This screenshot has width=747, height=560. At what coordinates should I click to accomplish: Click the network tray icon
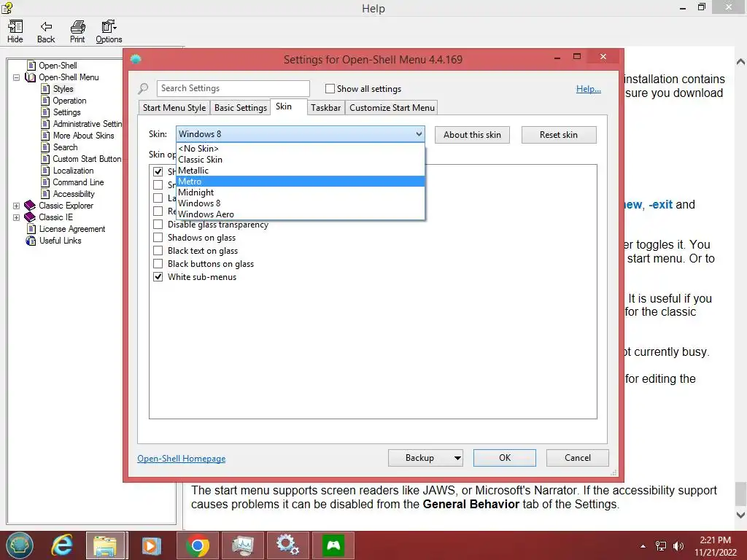pyautogui.click(x=661, y=546)
